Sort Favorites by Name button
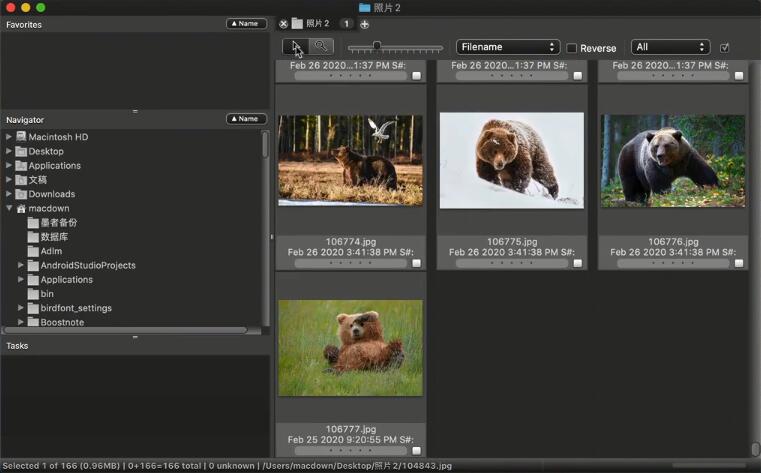 click(247, 24)
